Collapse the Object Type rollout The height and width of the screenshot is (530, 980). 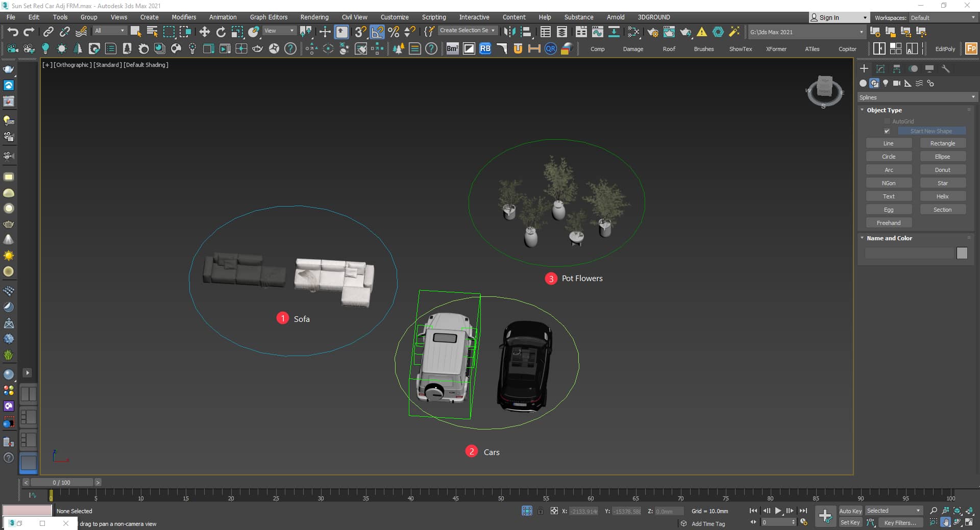884,110
